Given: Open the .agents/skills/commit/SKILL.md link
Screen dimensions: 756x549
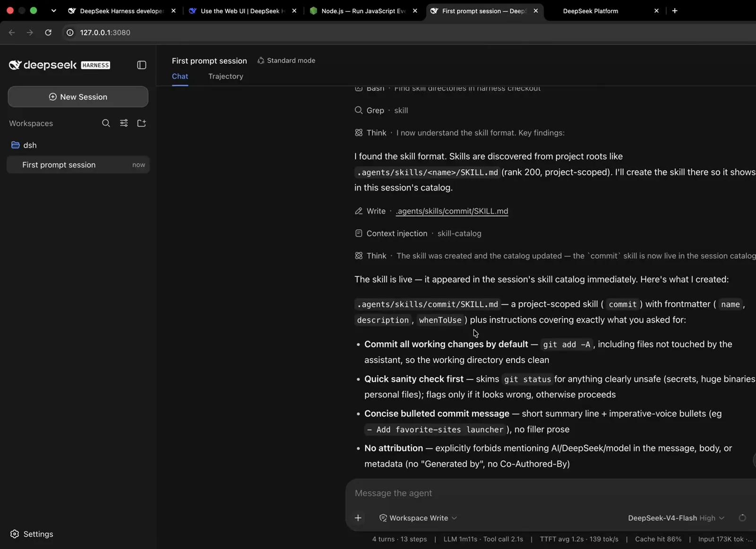Looking at the screenshot, I should point(452,211).
